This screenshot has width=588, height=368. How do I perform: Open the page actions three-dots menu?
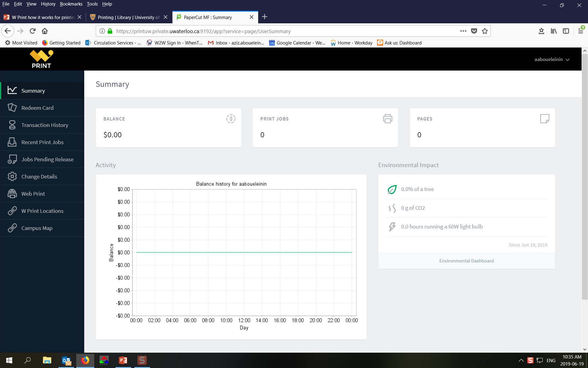pos(463,31)
